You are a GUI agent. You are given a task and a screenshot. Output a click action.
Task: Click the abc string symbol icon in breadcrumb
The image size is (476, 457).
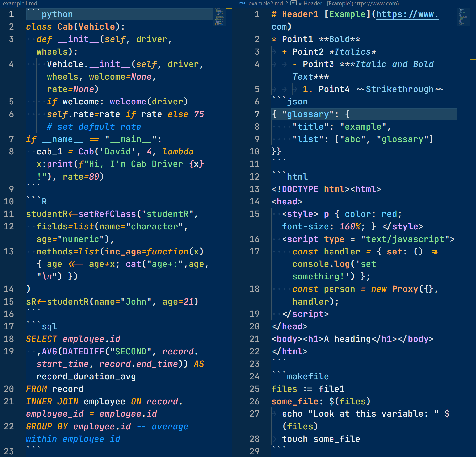tap(294, 3)
